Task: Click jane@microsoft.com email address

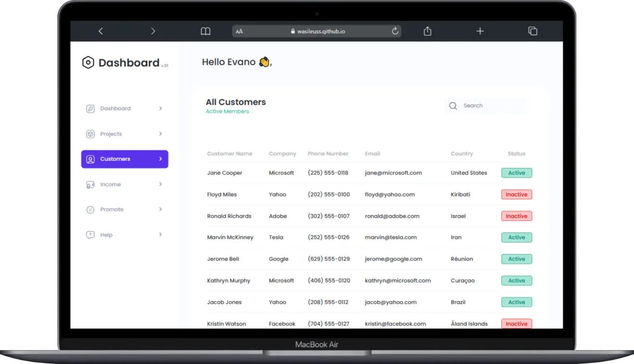Action: point(393,173)
